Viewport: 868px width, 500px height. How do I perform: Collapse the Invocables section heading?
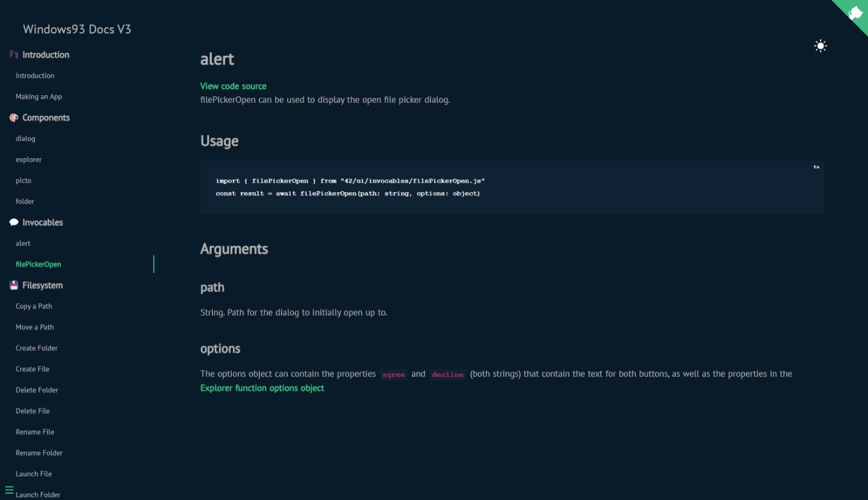tap(42, 223)
